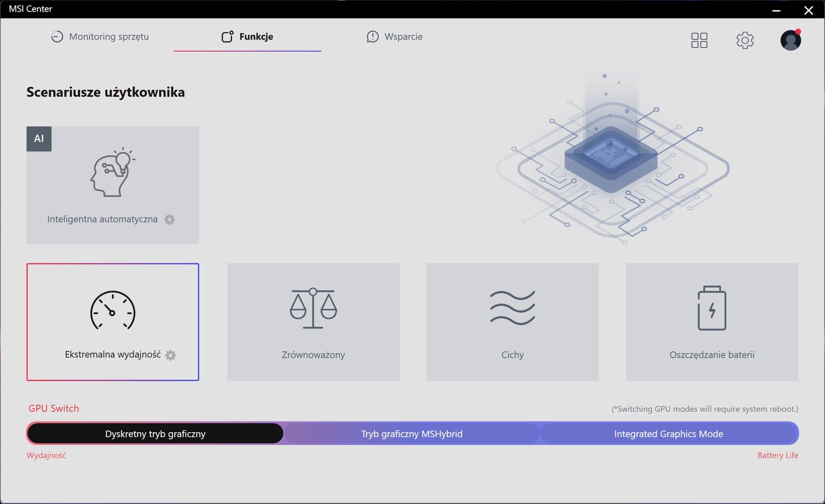825x504 pixels.
Task: Switch to the Funkcje tab
Action: 247,37
